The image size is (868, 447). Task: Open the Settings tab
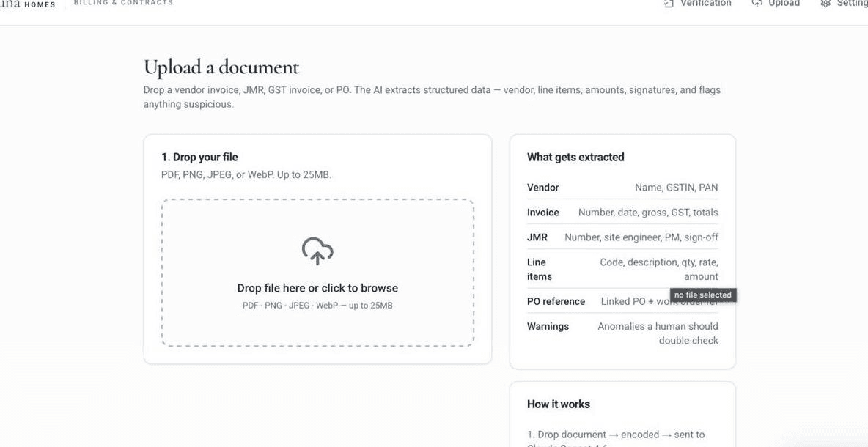click(x=845, y=4)
